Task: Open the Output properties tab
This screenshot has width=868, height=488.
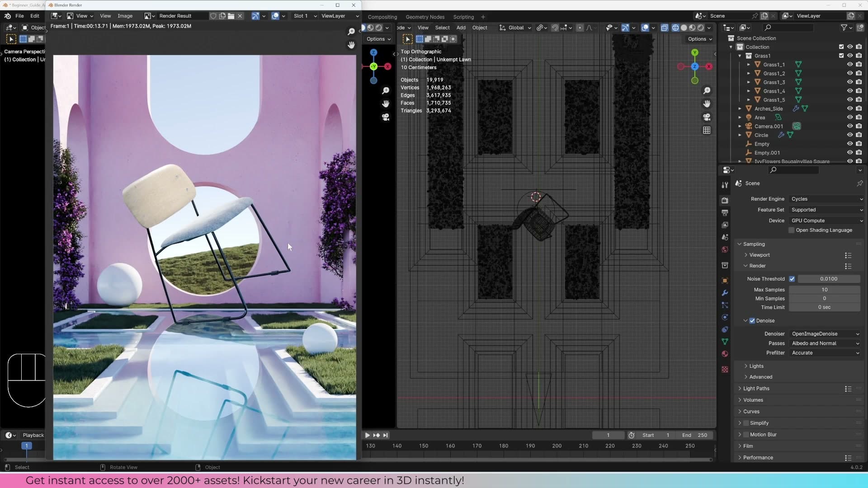Action: 725,212
